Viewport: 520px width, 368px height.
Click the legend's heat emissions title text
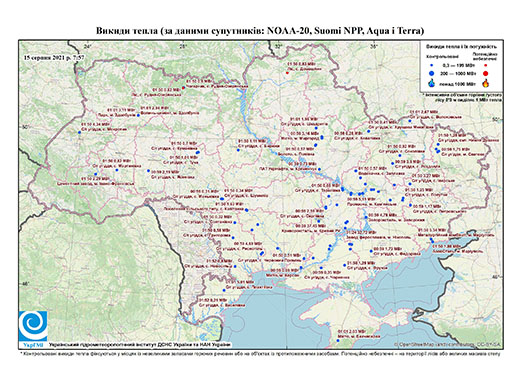[x=461, y=47]
